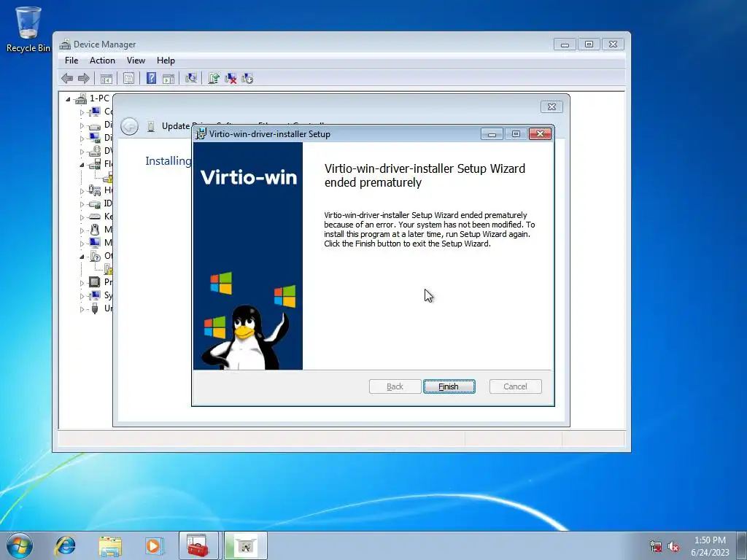Screen dimensions: 747x560
Task: Click Device Manager title bar icon
Action: tap(65, 44)
